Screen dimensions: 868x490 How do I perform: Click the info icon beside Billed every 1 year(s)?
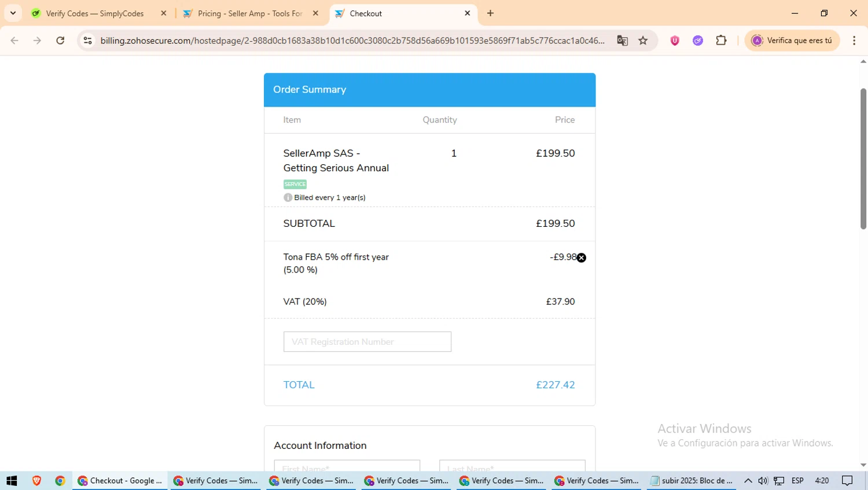coord(288,197)
